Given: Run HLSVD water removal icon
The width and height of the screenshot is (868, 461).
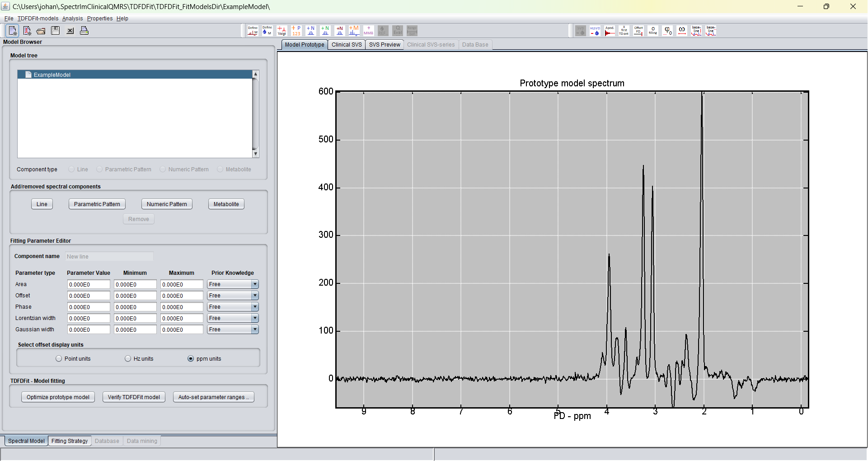Looking at the screenshot, I should tap(595, 31).
